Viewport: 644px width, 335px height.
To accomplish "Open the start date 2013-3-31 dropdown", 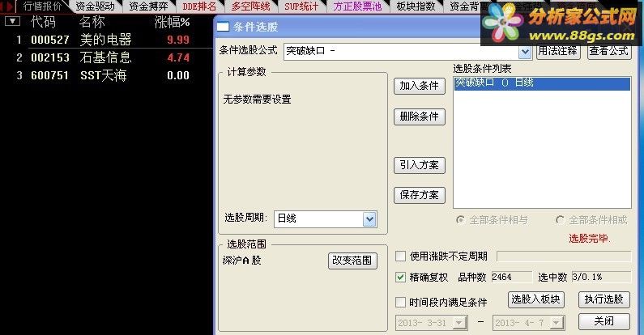I will [x=459, y=323].
